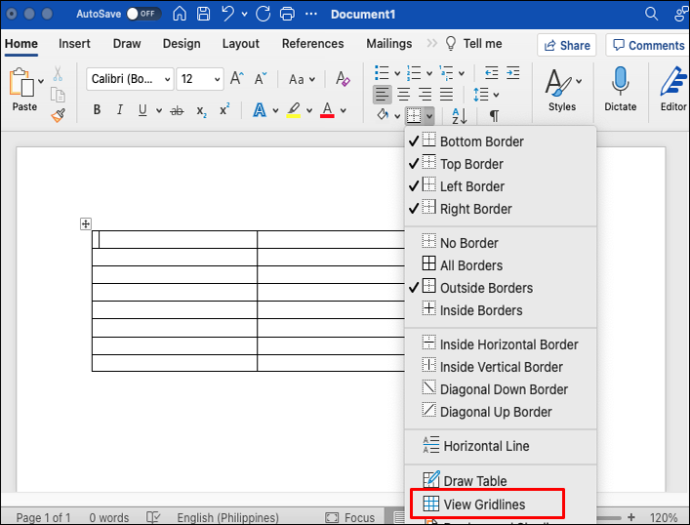Viewport: 690px width, 525px height.
Task: Toggle bold formatting
Action: tap(97, 110)
